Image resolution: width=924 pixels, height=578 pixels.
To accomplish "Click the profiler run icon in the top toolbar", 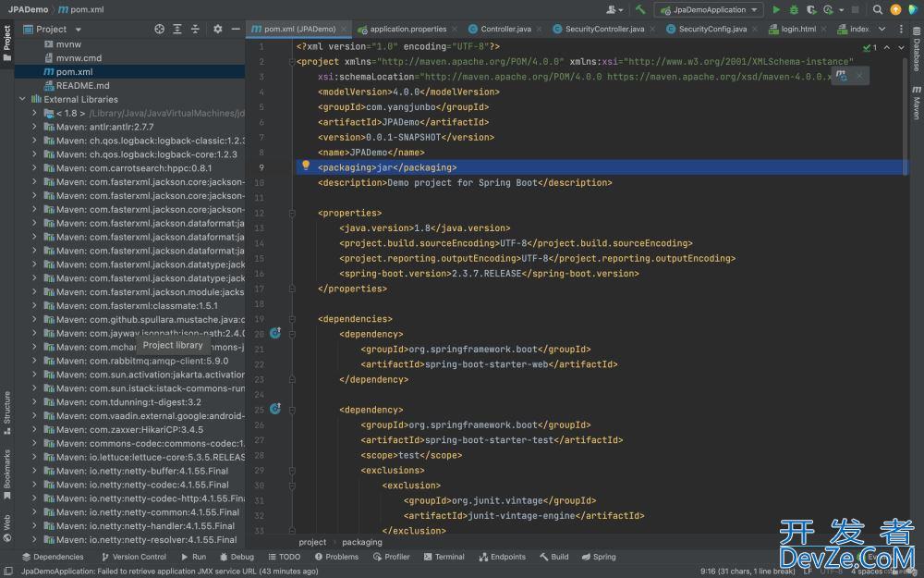I will pyautogui.click(x=828, y=9).
